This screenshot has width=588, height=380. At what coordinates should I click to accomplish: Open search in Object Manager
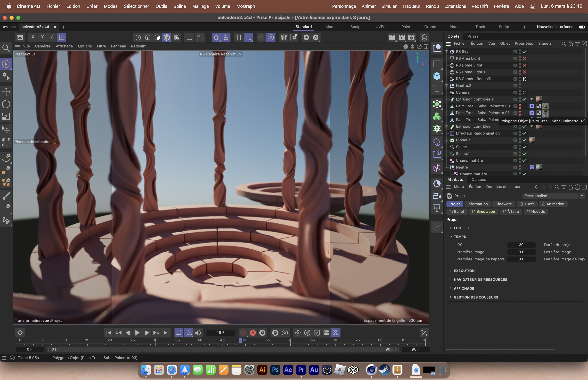click(563, 44)
